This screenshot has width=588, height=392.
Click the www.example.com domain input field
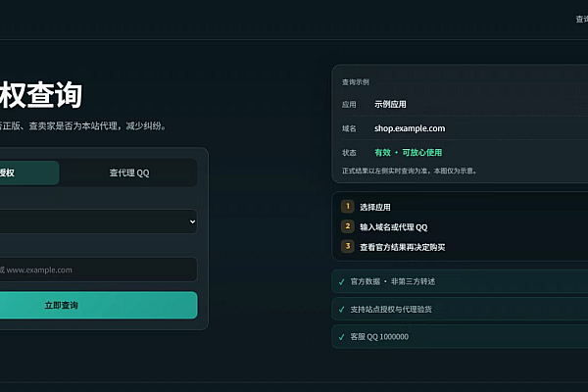click(x=98, y=269)
